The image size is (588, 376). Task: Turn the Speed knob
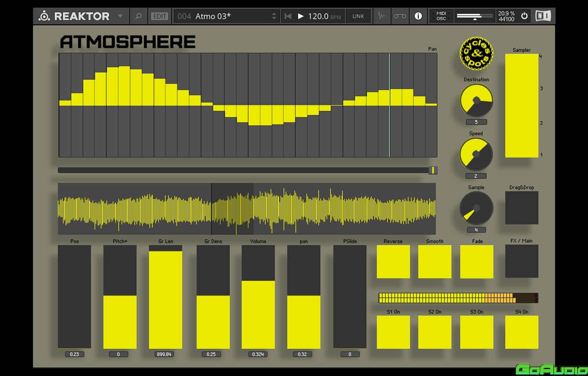(x=476, y=154)
